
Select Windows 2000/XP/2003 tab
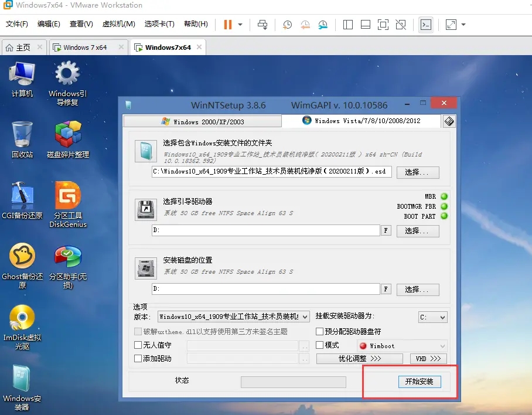click(x=203, y=121)
